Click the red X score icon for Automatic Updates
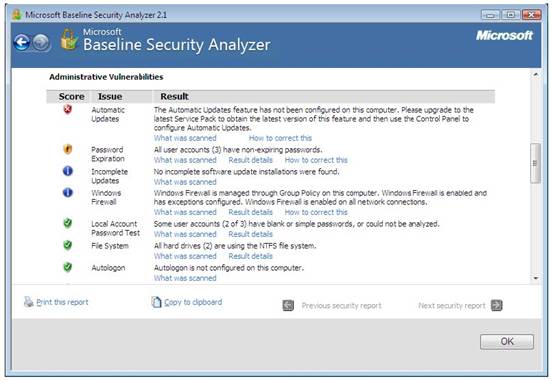The height and width of the screenshot is (381, 553). (68, 110)
